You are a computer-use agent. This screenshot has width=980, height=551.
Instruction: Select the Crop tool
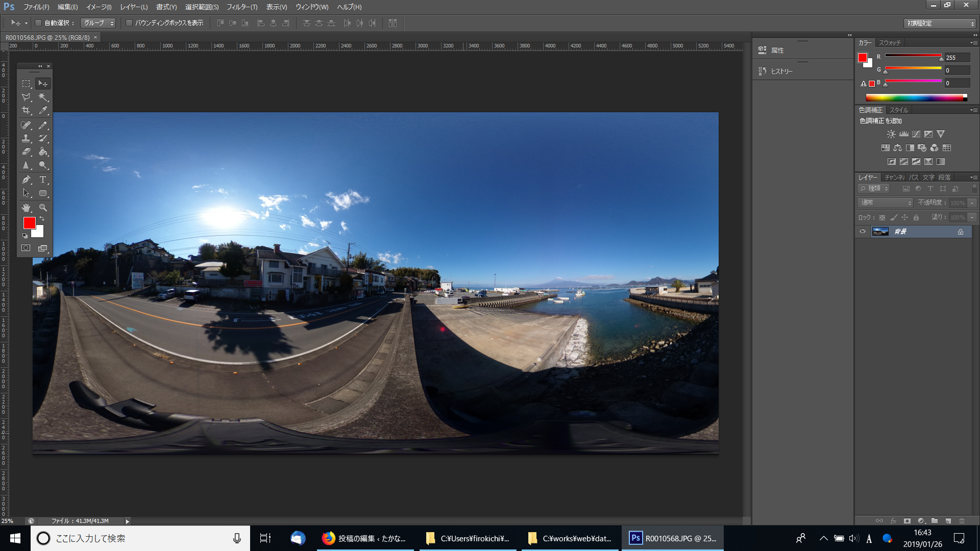(26, 110)
